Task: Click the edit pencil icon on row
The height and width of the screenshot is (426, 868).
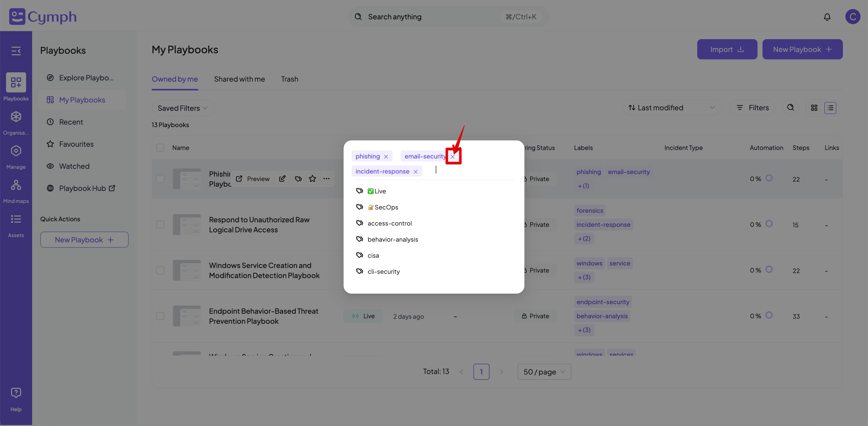Action: pyautogui.click(x=282, y=179)
